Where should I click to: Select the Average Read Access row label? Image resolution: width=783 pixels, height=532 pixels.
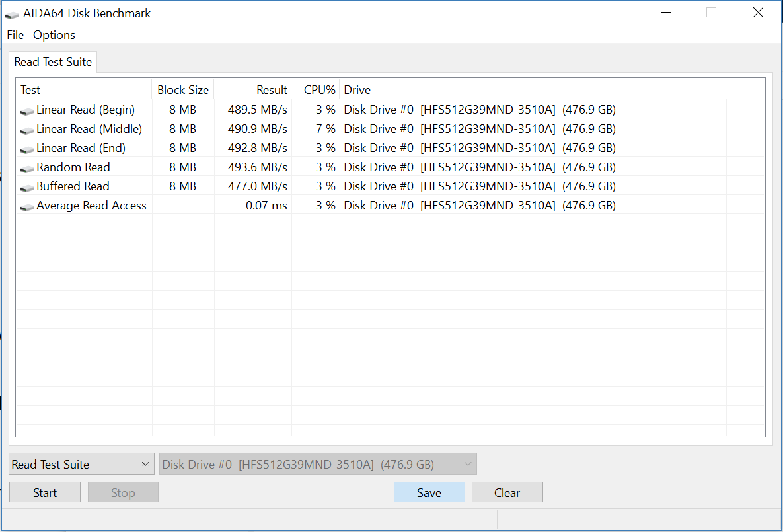point(91,206)
